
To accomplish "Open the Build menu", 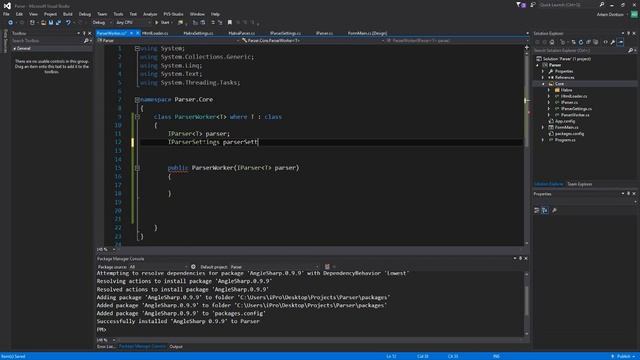I will click(x=68, y=14).
